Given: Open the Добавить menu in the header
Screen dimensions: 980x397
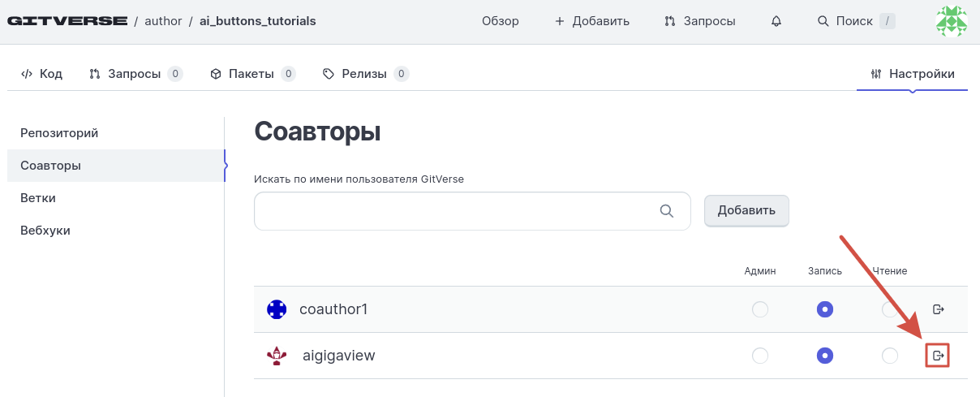Looking at the screenshot, I should pos(592,21).
